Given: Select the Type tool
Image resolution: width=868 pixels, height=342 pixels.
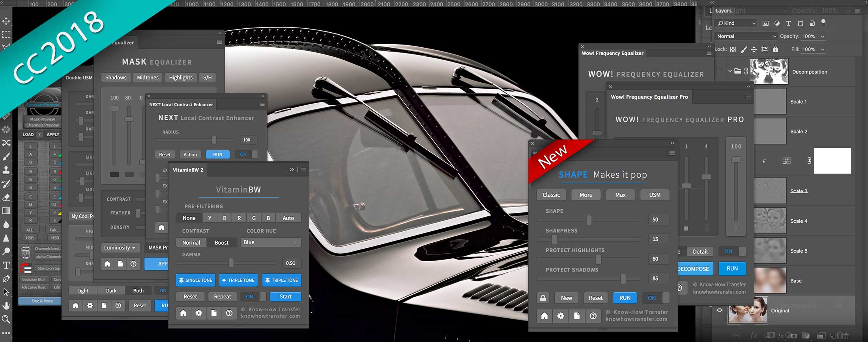Looking at the screenshot, I should [x=6, y=265].
